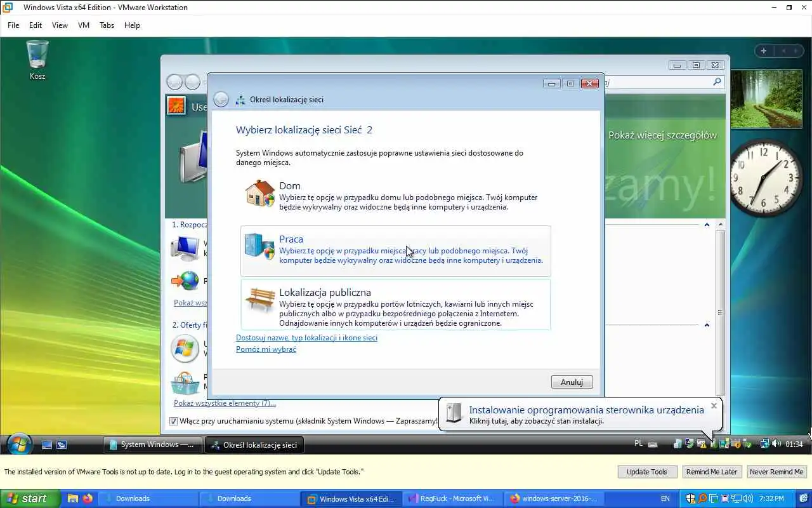This screenshot has width=812, height=508.
Task: Click the first Downloads host taskbar item
Action: pos(147,498)
